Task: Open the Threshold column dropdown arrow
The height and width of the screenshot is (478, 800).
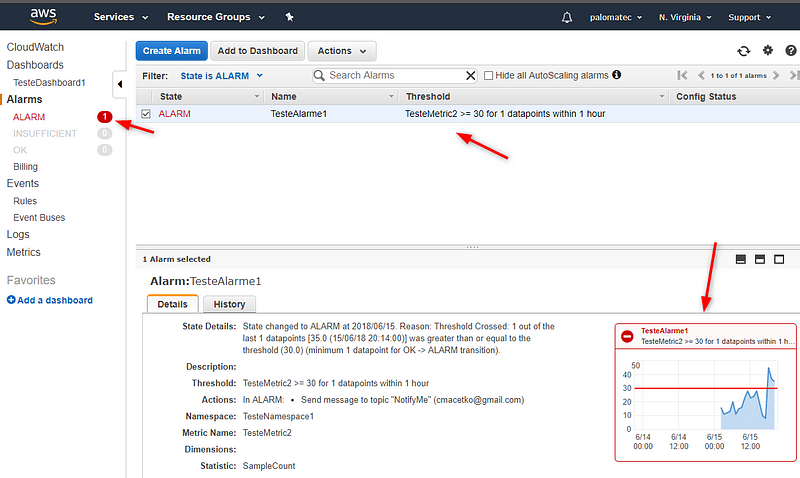Action: pyautogui.click(x=662, y=96)
